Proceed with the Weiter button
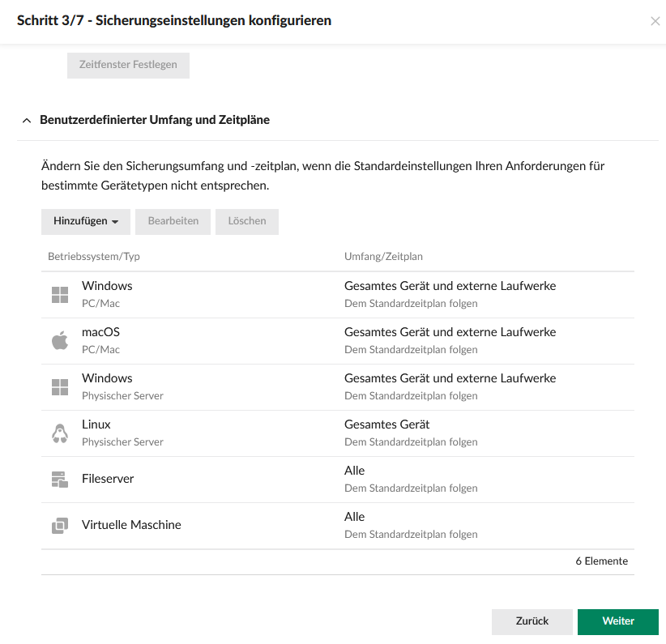 [x=617, y=621]
